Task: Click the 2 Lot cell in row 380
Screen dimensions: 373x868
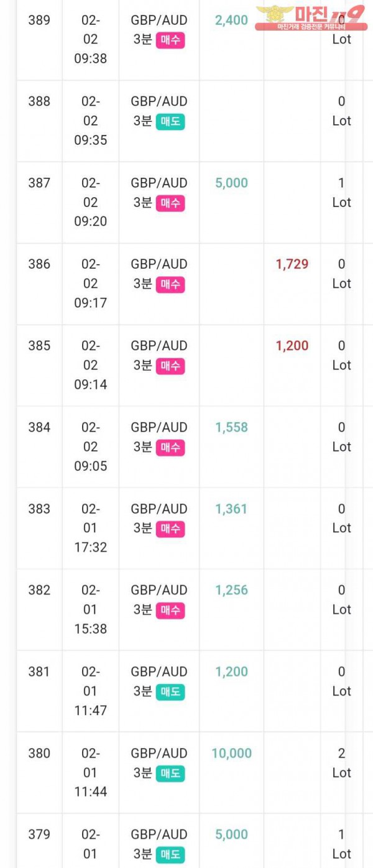Action: pyautogui.click(x=341, y=763)
